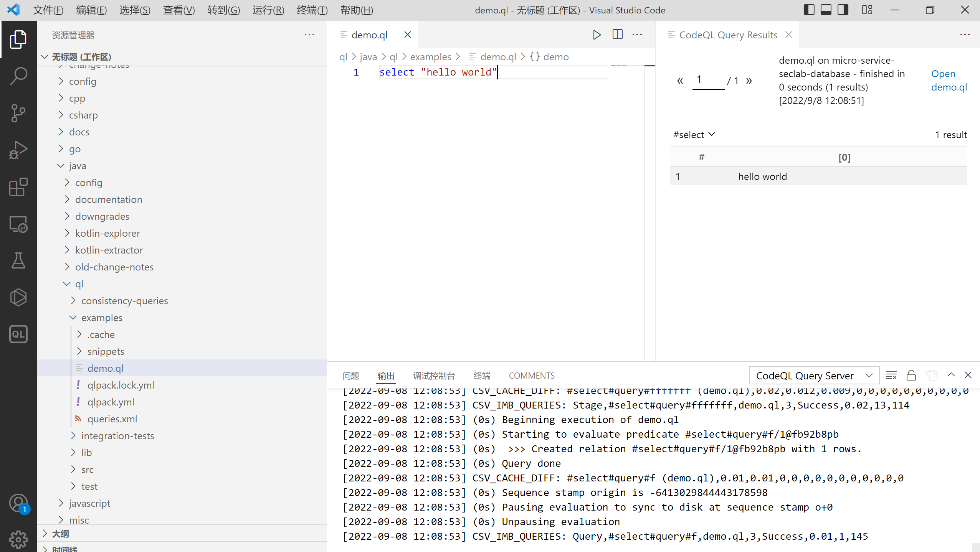Image resolution: width=980 pixels, height=552 pixels.
Task: Open the 文件(F) menu
Action: coord(48,10)
